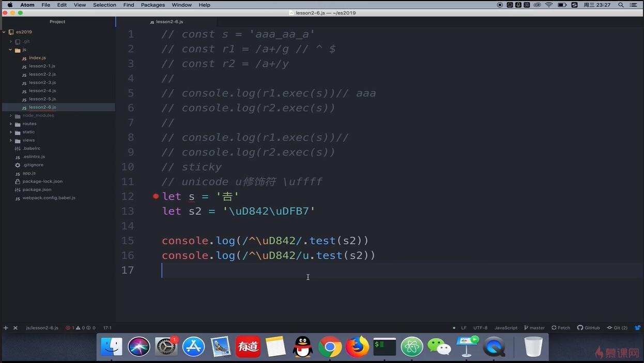
Task: Expand the .git folder
Action: pos(10,41)
